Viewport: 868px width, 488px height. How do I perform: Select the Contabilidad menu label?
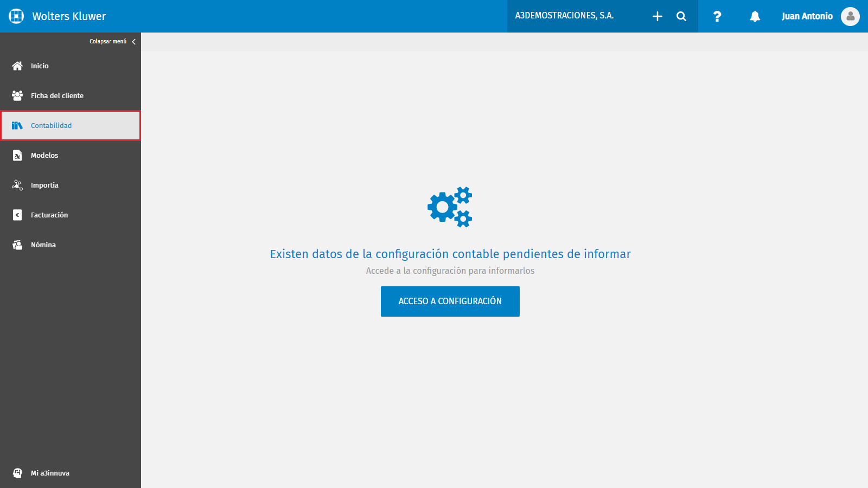pyautogui.click(x=51, y=125)
